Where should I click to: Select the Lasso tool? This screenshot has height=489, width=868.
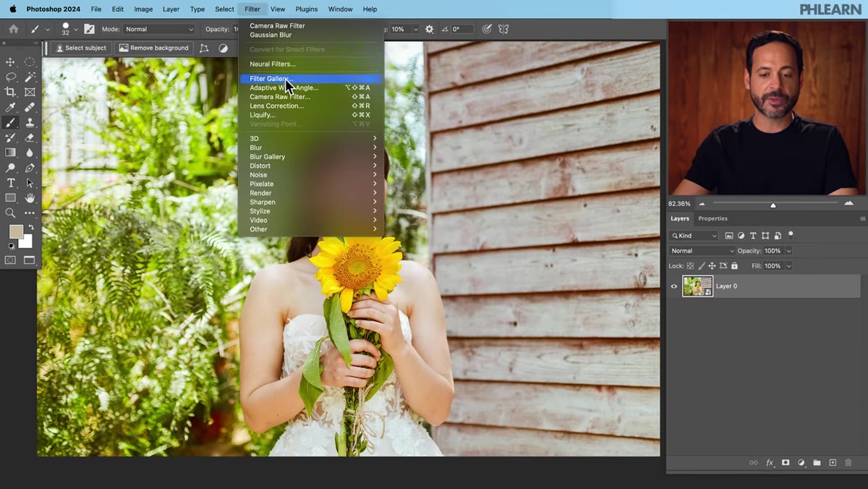tap(11, 77)
